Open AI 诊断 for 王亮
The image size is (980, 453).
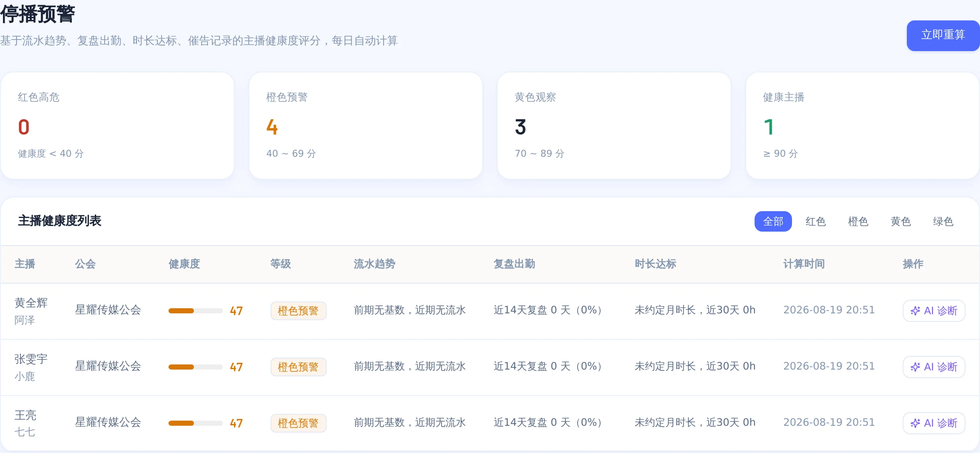(934, 423)
